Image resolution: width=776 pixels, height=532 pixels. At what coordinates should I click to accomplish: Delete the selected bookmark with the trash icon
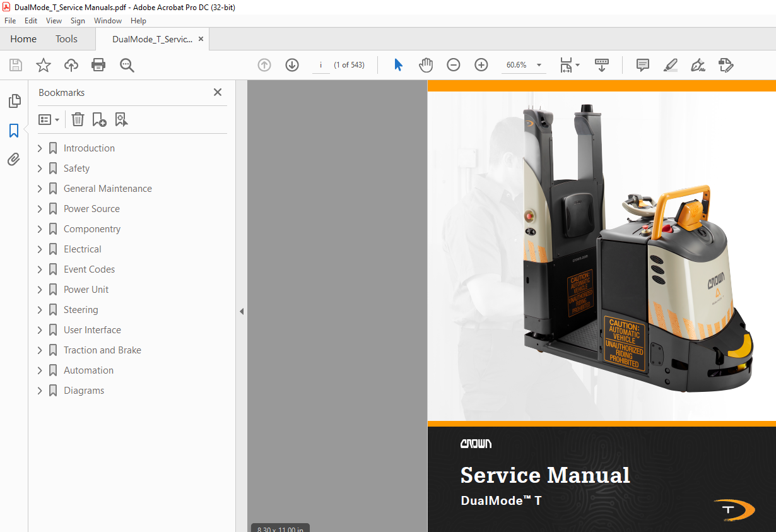[78, 119]
